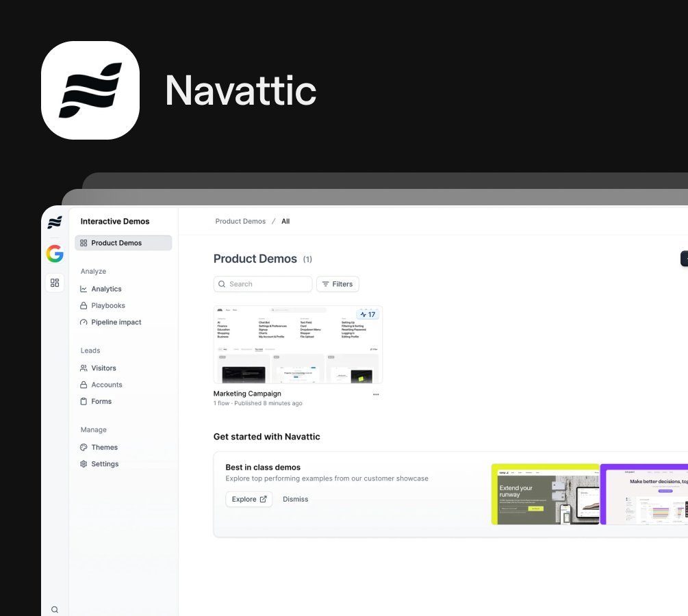Click the Analytics chart icon

pos(84,289)
